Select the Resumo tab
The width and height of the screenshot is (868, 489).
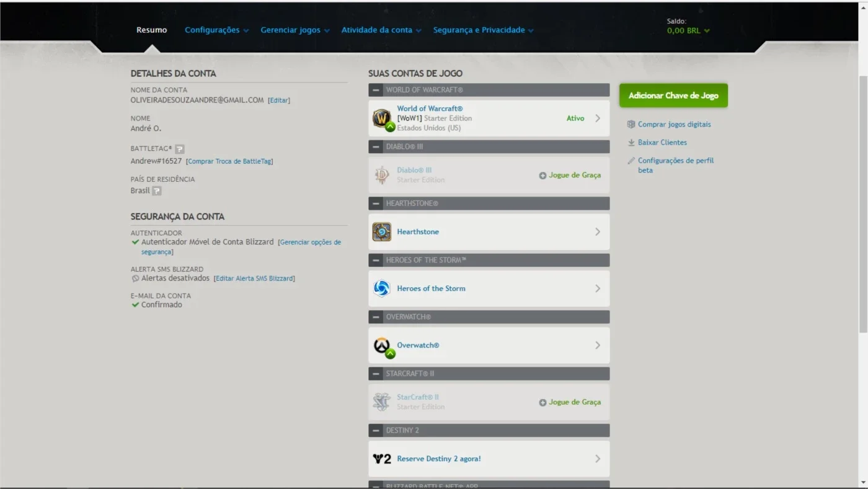(x=152, y=30)
